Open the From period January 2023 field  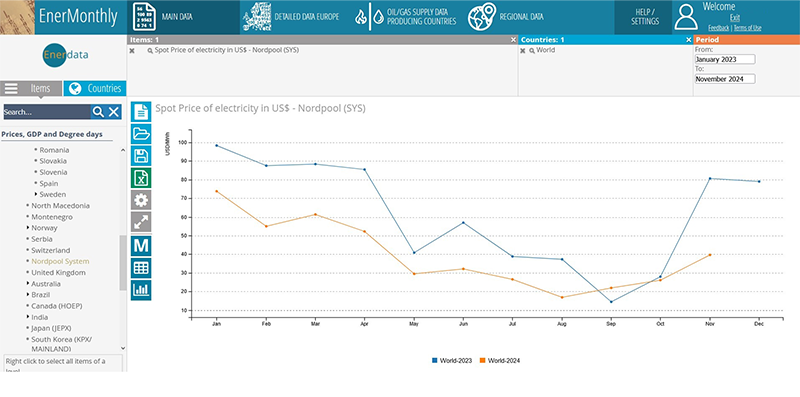pyautogui.click(x=725, y=59)
